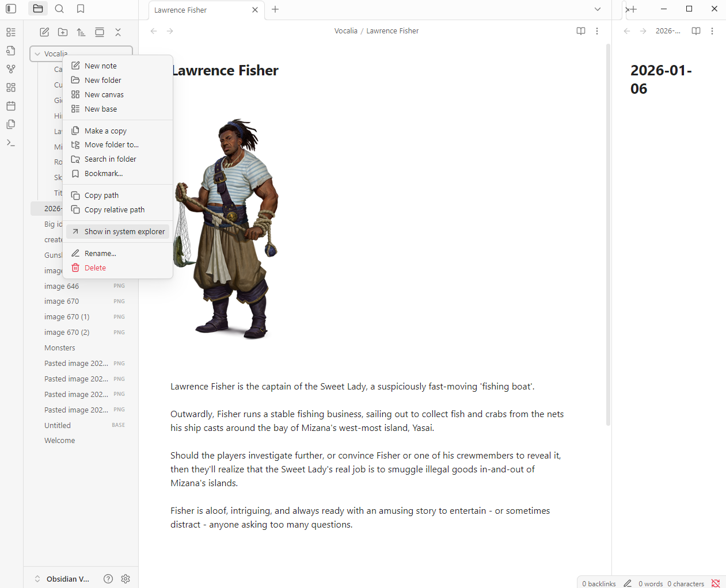Click the red sync icon in status bar
726x588 pixels.
(x=716, y=583)
